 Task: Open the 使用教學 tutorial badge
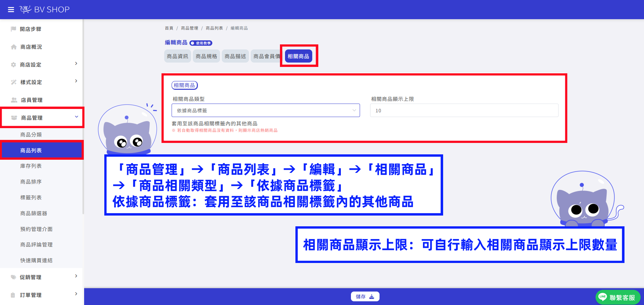click(x=201, y=43)
